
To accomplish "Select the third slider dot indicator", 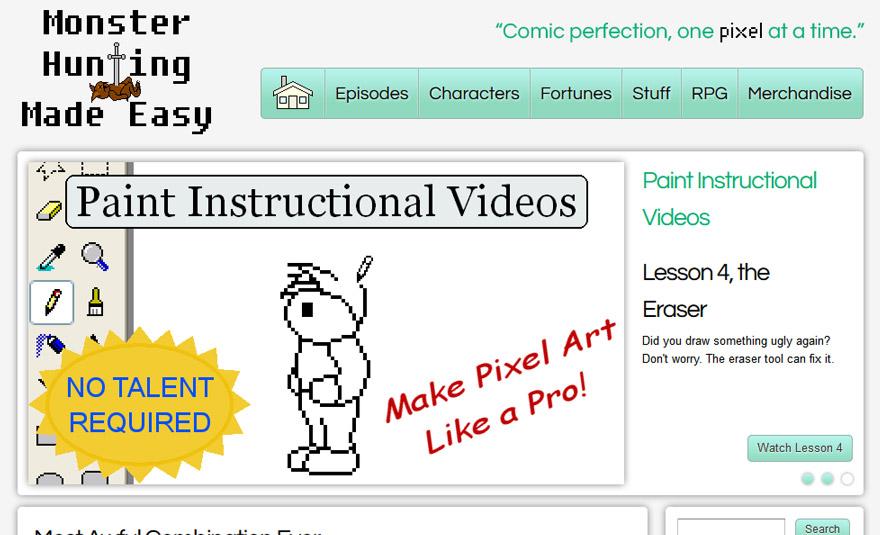I will point(847,479).
